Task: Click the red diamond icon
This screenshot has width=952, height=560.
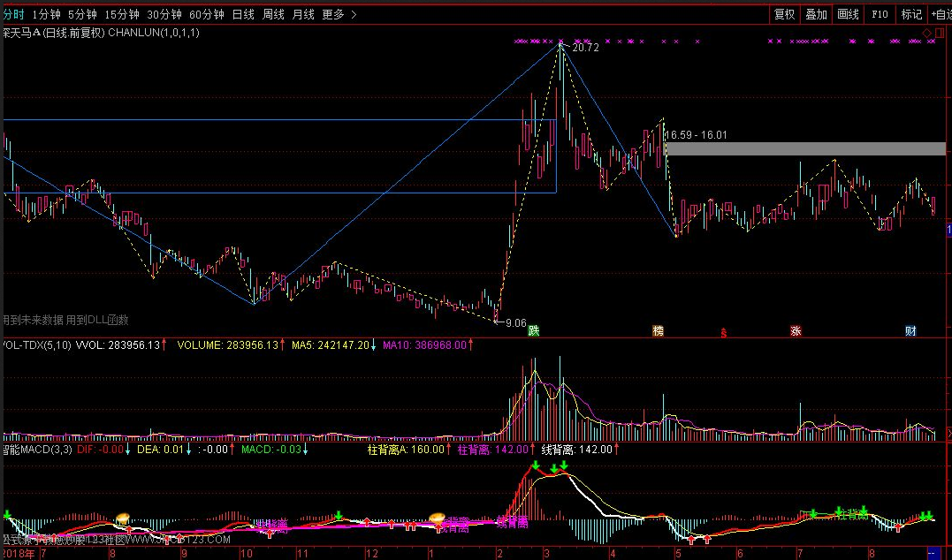Action: (x=927, y=33)
